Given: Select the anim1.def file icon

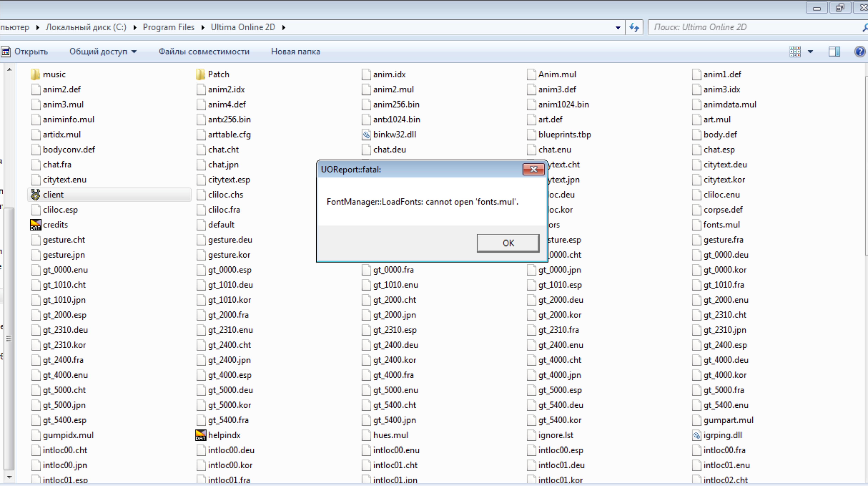Looking at the screenshot, I should pos(696,74).
